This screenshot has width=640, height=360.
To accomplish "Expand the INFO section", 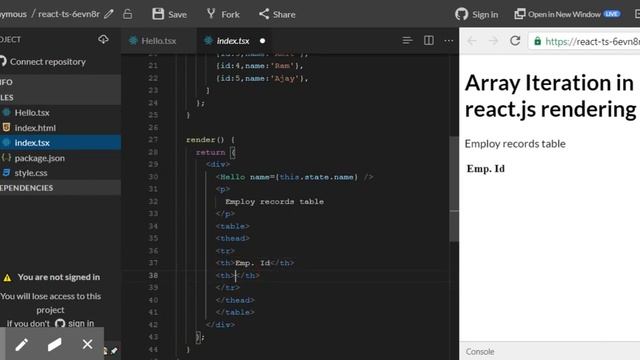I will (60, 82).
